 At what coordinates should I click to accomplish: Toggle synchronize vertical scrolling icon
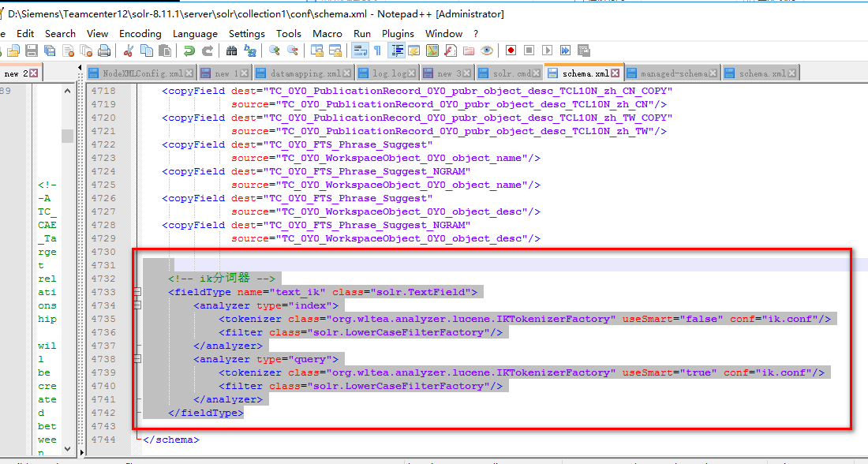pyautogui.click(x=317, y=51)
